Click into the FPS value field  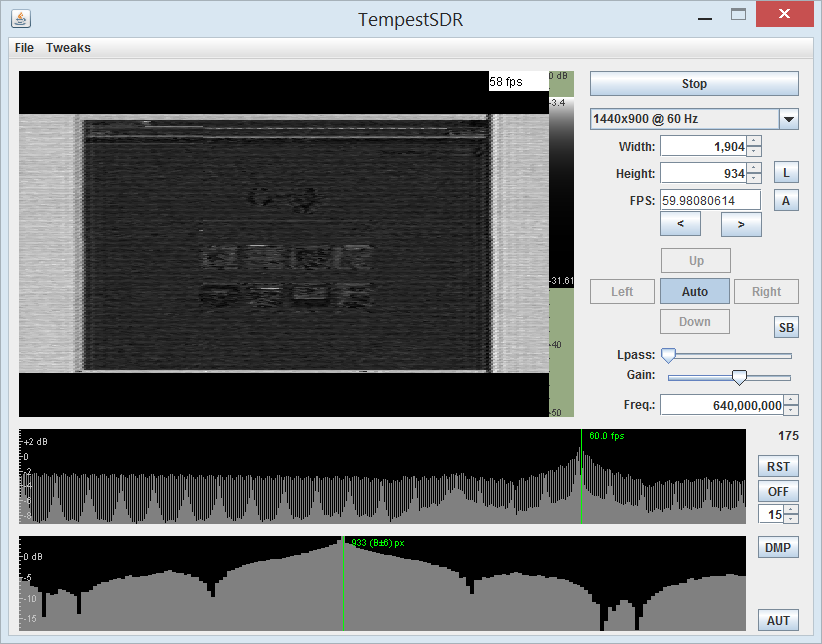tap(709, 200)
